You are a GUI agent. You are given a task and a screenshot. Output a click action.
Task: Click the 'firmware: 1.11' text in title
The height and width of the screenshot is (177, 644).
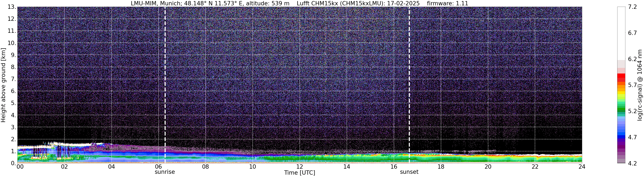448,3
